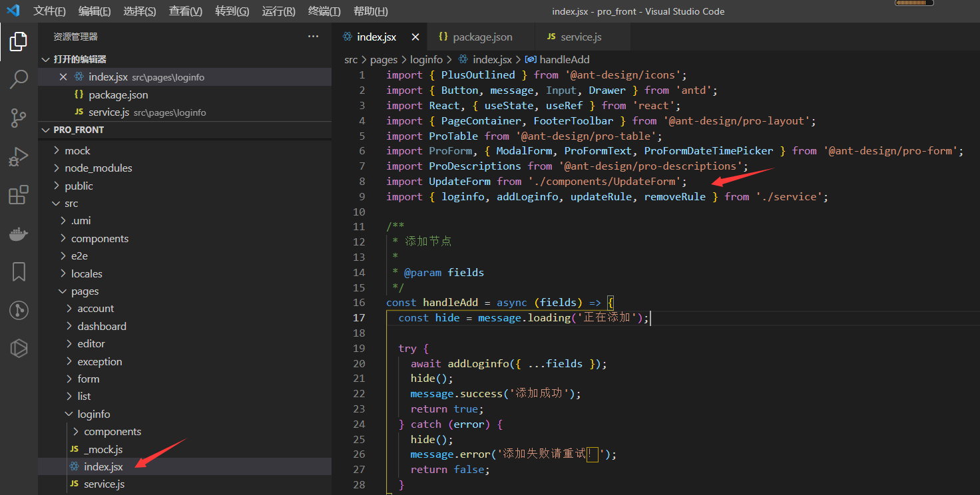
Task: Open _mock.js in the file tree
Action: (185, 449)
